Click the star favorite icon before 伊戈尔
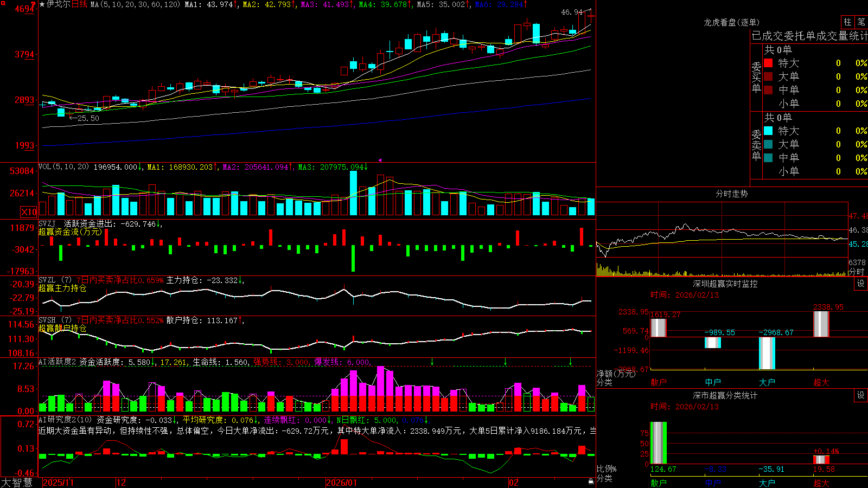The height and width of the screenshot is (488, 868). click(42, 4)
